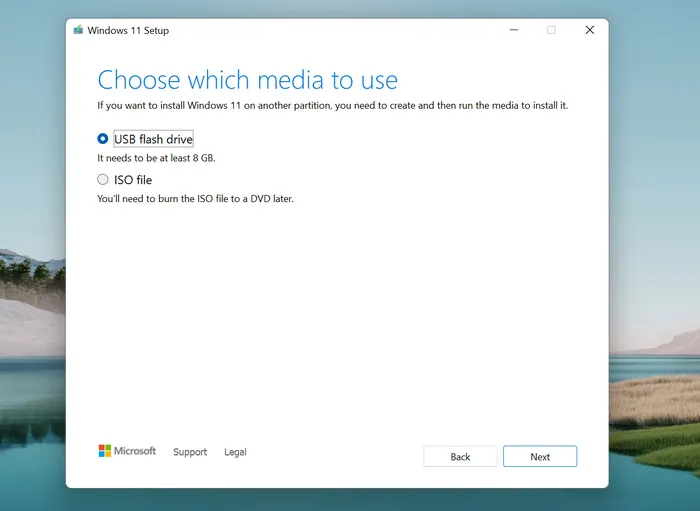Click the "Choose which media to use" heading
Screen dimensions: 700x511
(248, 80)
